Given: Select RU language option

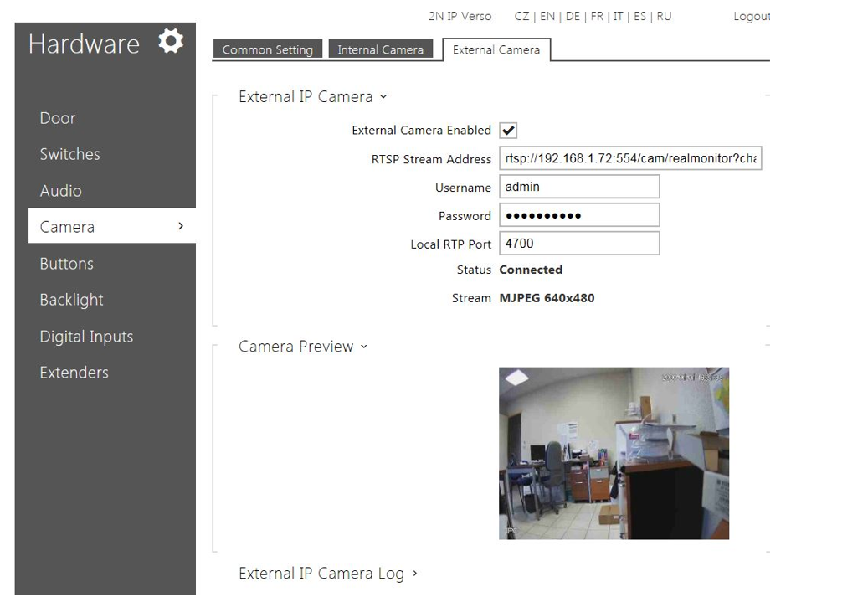Looking at the screenshot, I should [x=664, y=17].
